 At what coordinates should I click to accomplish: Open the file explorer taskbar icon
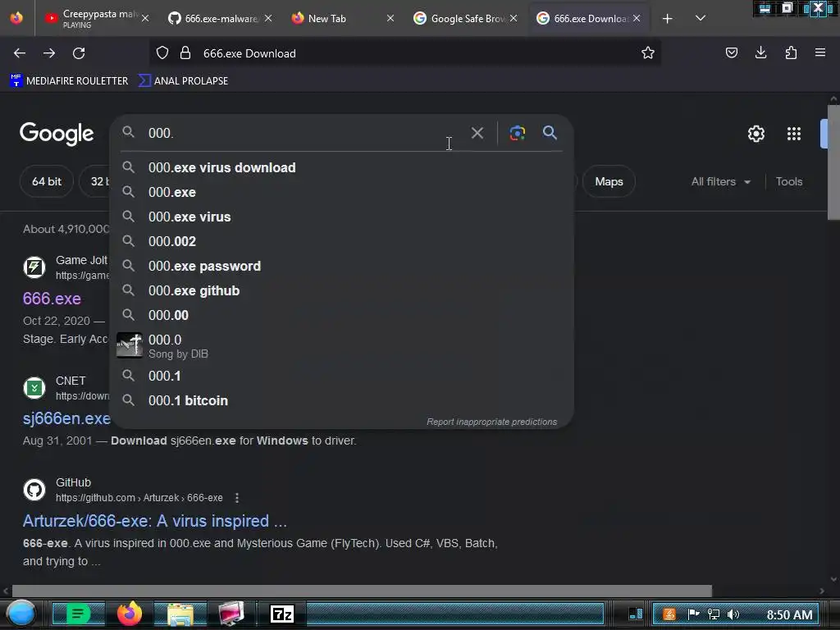(x=180, y=614)
